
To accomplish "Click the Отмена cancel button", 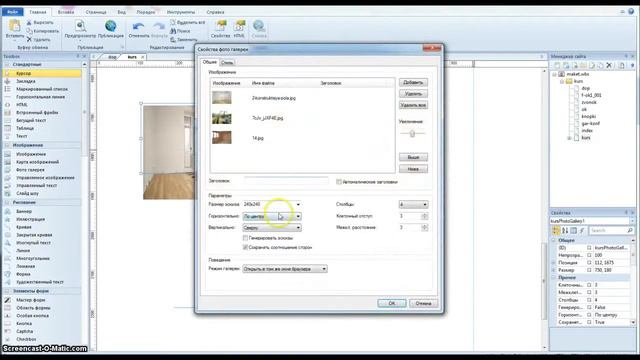I will [x=423, y=303].
